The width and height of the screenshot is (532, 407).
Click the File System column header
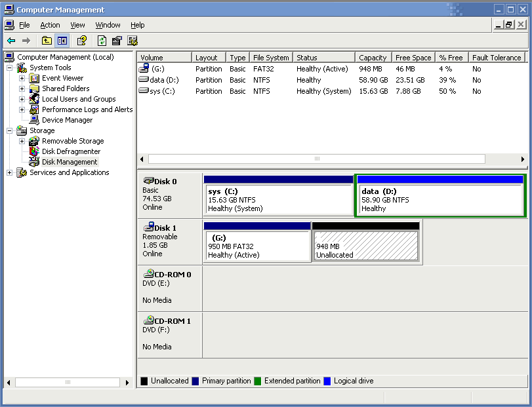(x=270, y=58)
